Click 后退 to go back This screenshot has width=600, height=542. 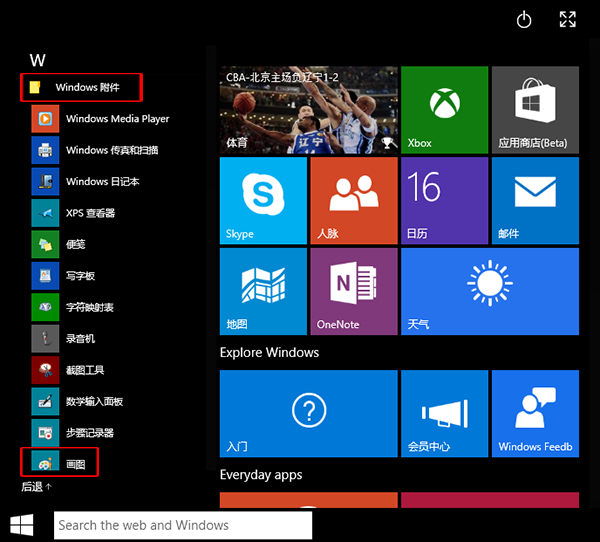point(36,487)
